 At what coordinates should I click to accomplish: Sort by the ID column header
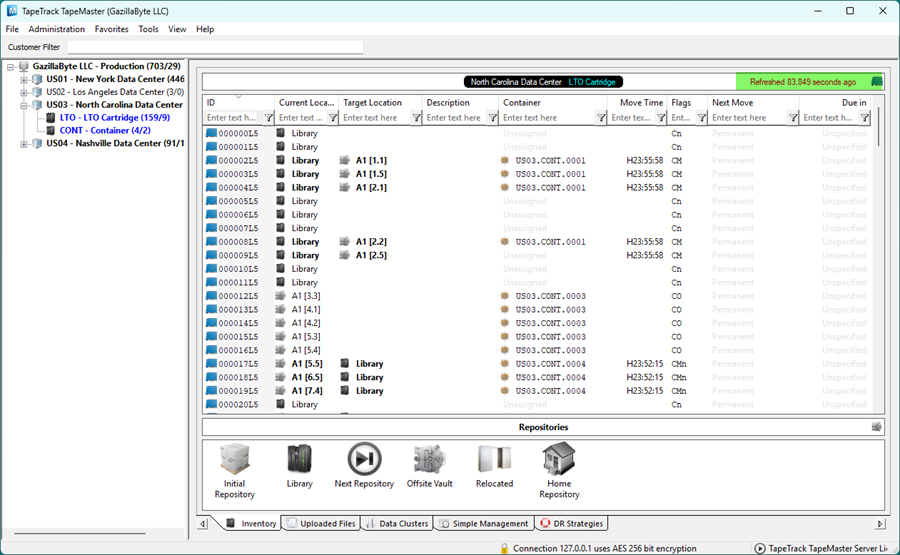(238, 102)
